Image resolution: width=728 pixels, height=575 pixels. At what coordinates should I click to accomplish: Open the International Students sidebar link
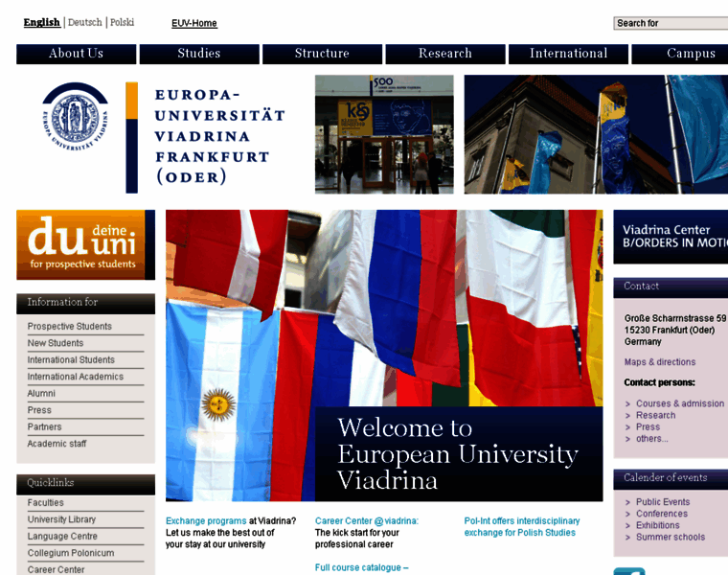[x=71, y=360]
